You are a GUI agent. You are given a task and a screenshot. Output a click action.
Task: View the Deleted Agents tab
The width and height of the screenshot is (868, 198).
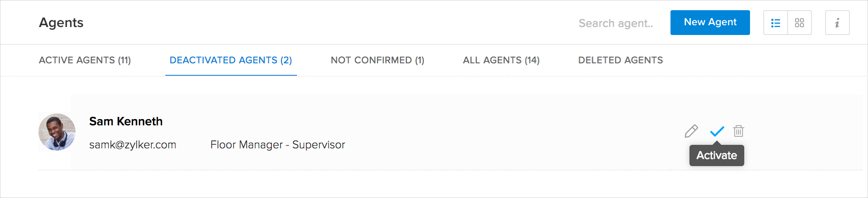[621, 60]
